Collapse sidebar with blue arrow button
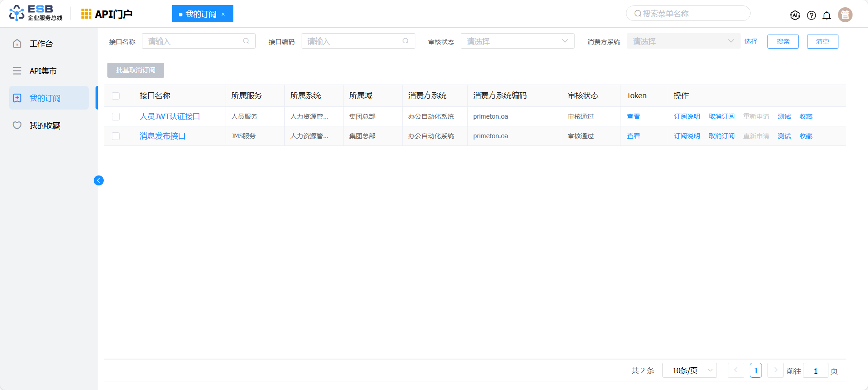The width and height of the screenshot is (868, 390). pos(99,180)
